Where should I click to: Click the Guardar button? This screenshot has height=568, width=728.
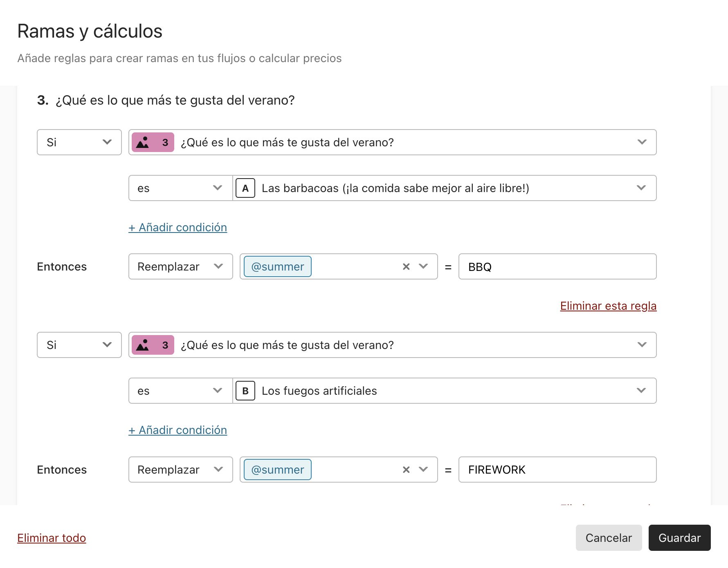[680, 538]
